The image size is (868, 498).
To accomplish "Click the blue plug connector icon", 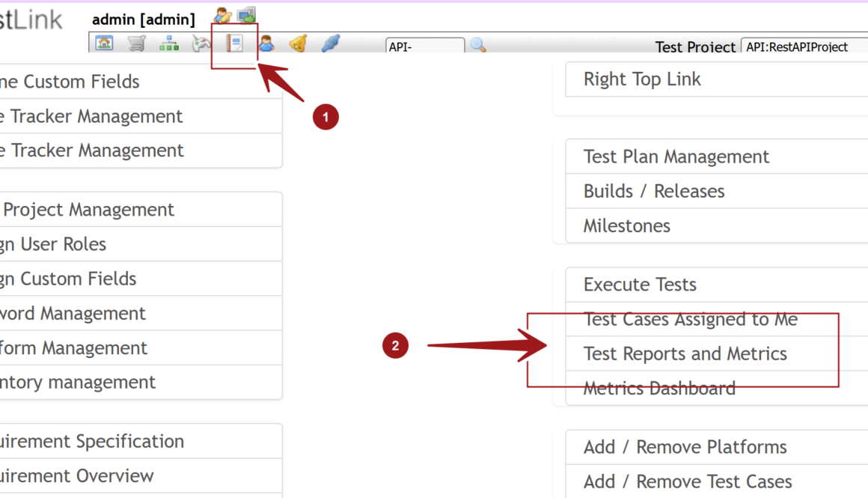I will tap(331, 43).
